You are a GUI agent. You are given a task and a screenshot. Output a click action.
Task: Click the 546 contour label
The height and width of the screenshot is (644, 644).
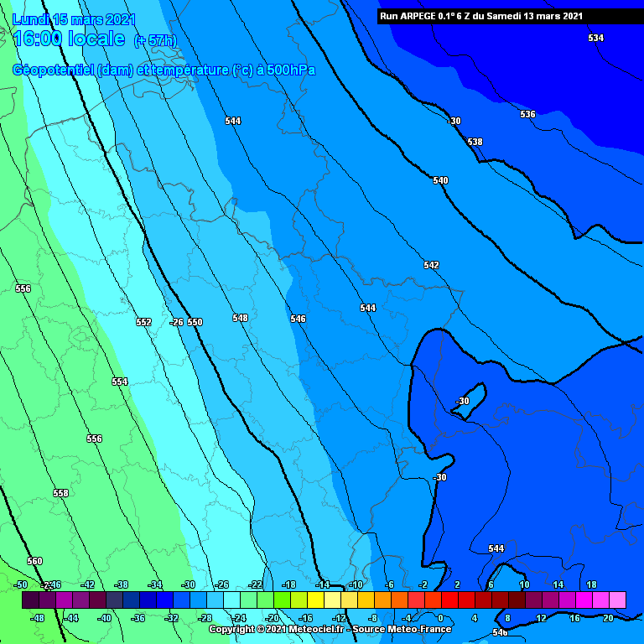click(x=298, y=319)
